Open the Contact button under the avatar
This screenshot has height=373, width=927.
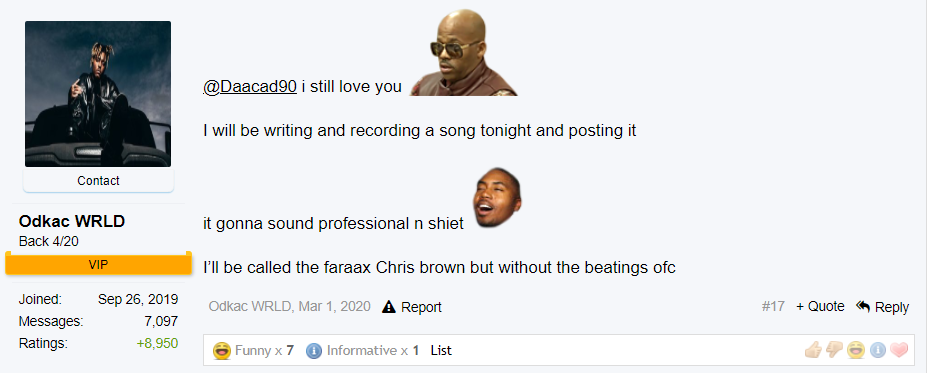tap(98, 181)
